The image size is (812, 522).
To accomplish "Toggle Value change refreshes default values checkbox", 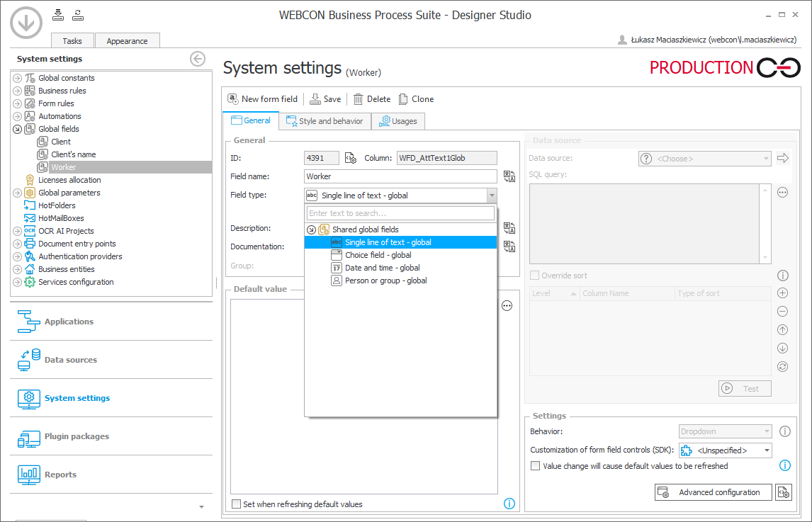I will click(x=536, y=466).
